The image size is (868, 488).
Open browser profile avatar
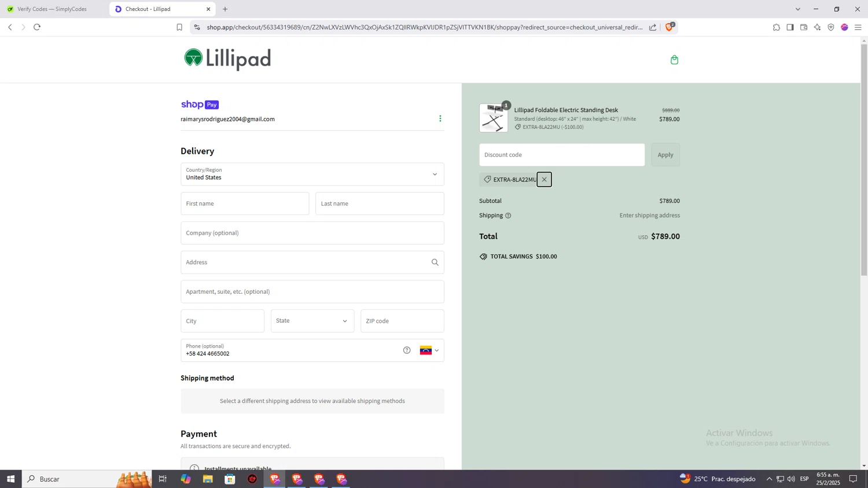[844, 27]
